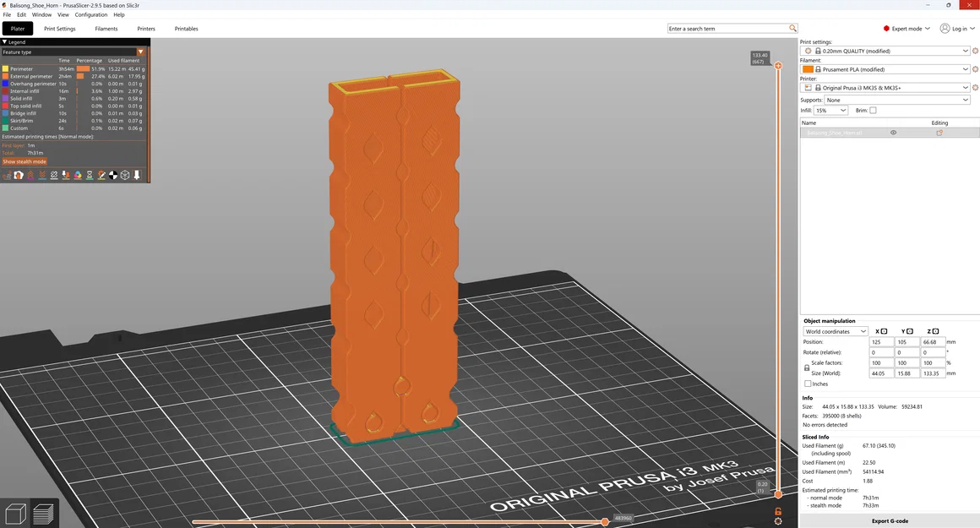Open vertical layer slider settings cog
This screenshot has width=980, height=528.
[x=778, y=521]
